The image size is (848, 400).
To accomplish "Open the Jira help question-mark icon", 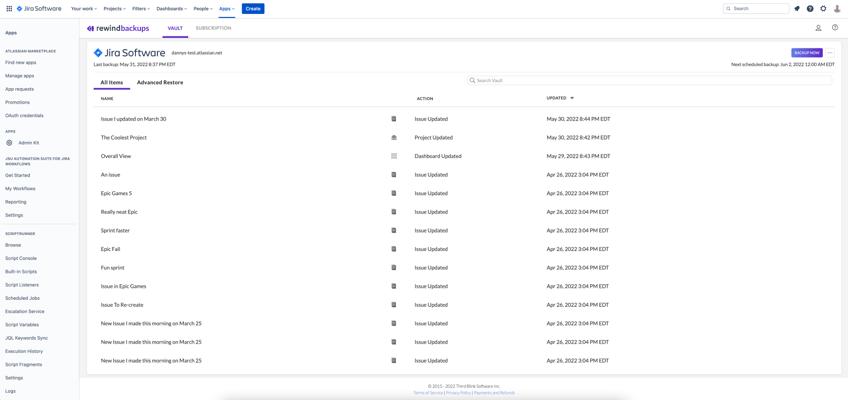I will [x=810, y=9].
